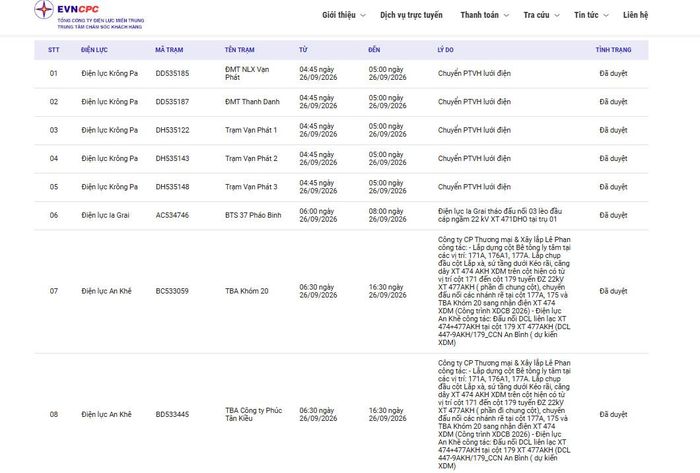Click the ĐẾN column header
Image resolution: width=700 pixels, height=473 pixels.
coord(374,50)
